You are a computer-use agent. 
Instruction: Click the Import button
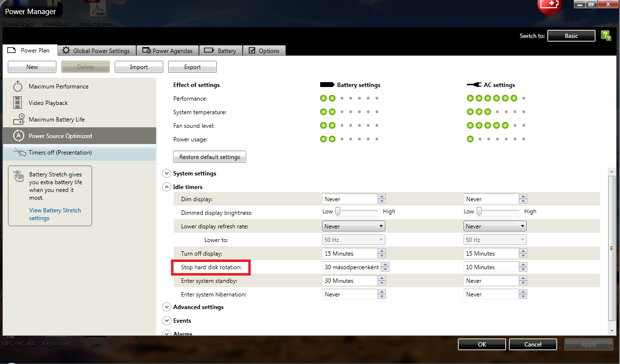pyautogui.click(x=139, y=67)
